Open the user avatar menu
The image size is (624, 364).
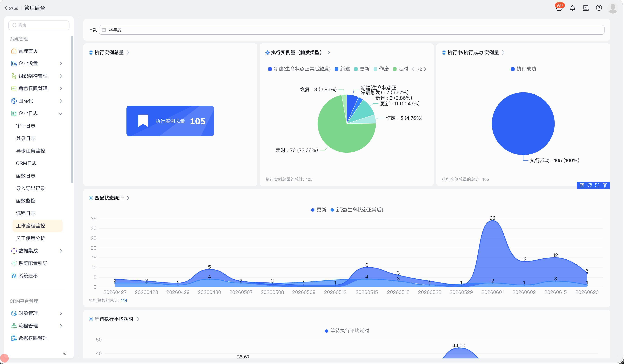click(x=613, y=8)
